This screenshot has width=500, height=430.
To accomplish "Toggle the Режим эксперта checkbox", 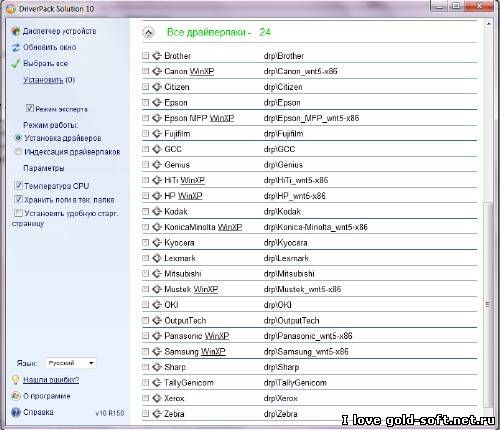I will pos(30,108).
